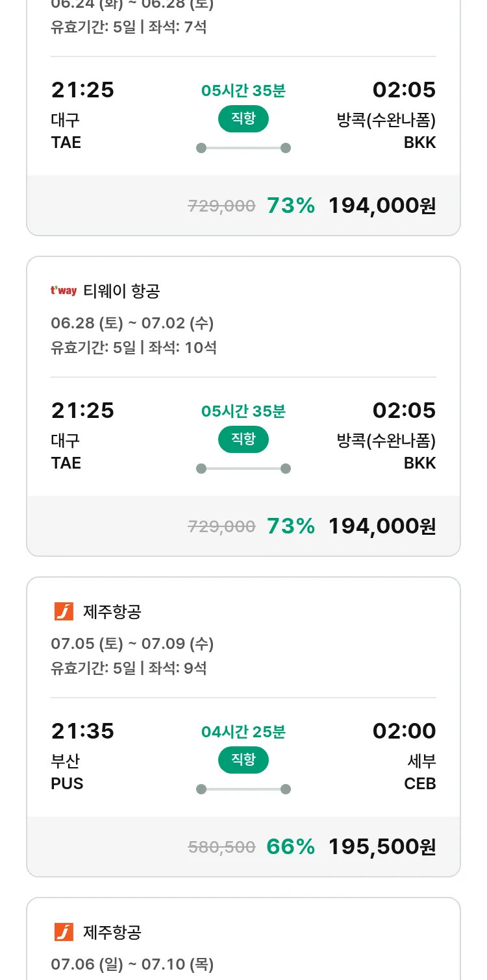Tap 194,000원 price on the 06.24 card
This screenshot has width=487, height=980.
(382, 205)
